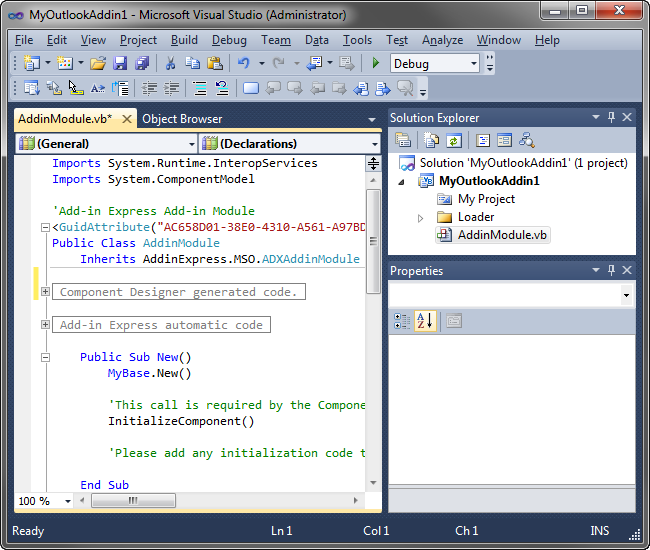The width and height of the screenshot is (650, 550).
Task: Close the AddinModule.vb tab
Action: 127,119
